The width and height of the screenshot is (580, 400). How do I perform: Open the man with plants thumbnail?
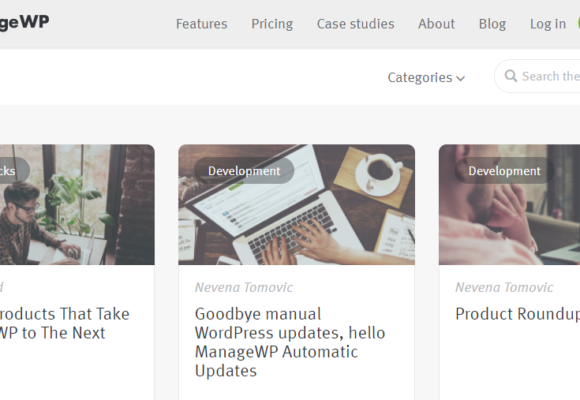pos(77,205)
